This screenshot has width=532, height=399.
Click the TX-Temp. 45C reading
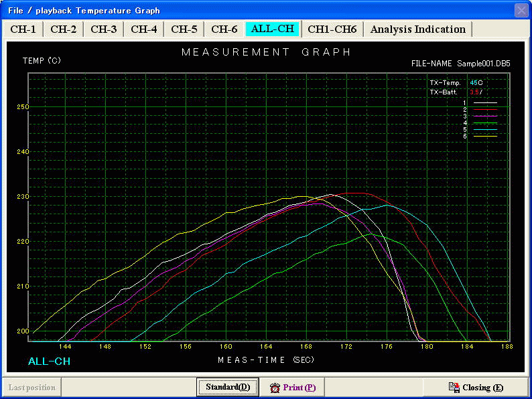pos(456,83)
